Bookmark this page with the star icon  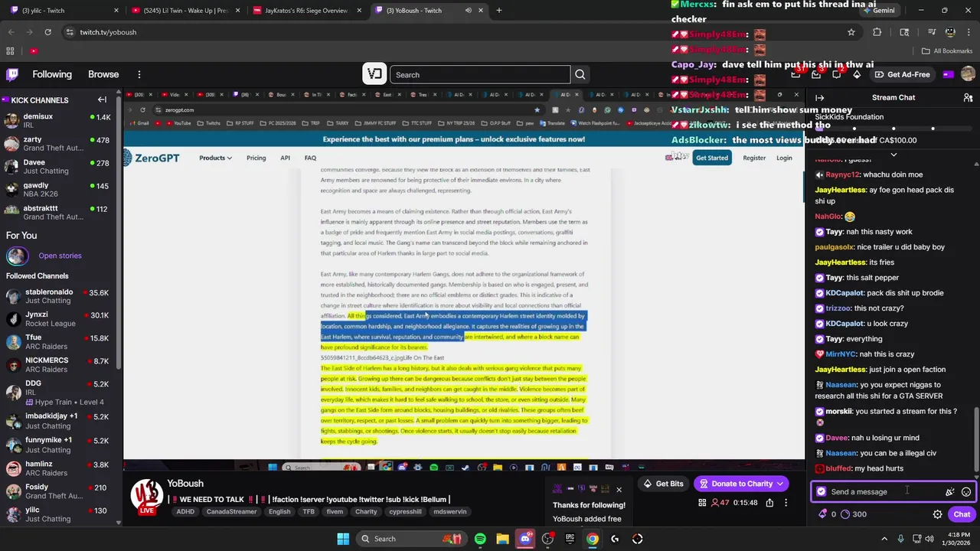[x=851, y=32]
